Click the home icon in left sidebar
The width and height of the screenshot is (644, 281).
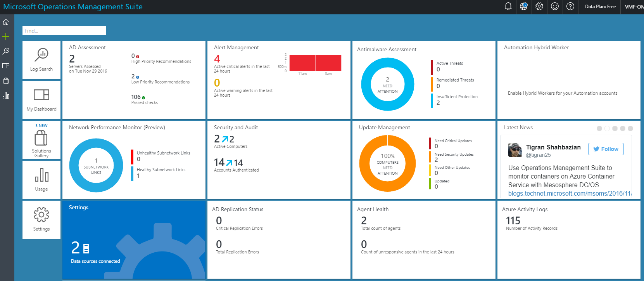6,22
